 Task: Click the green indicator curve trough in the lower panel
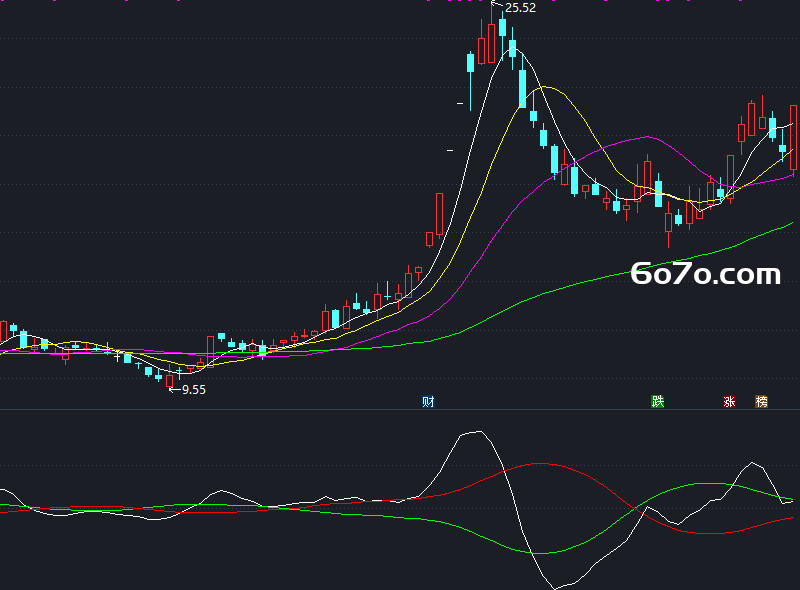(x=540, y=553)
